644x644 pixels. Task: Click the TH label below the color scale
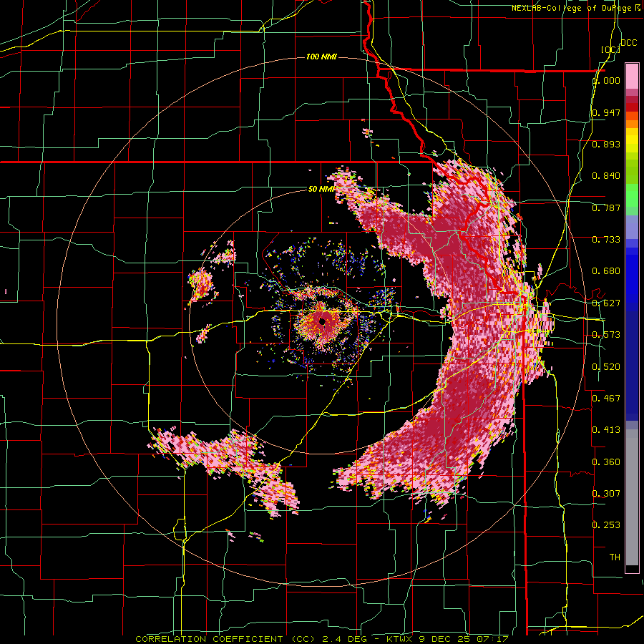pos(615,557)
